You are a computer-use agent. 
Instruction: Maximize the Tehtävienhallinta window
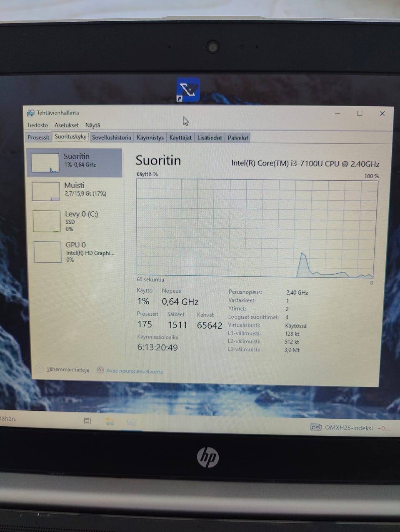(360, 113)
